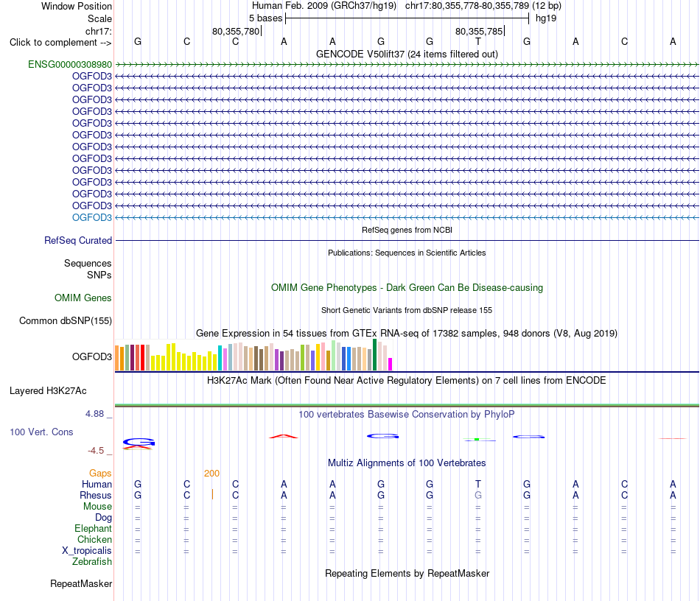Click the Window Position label
This screenshot has width=700, height=601.
(77, 6)
